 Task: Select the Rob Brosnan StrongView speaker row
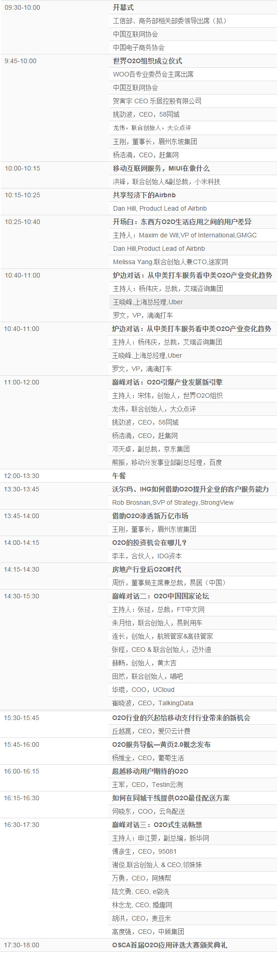click(x=173, y=502)
